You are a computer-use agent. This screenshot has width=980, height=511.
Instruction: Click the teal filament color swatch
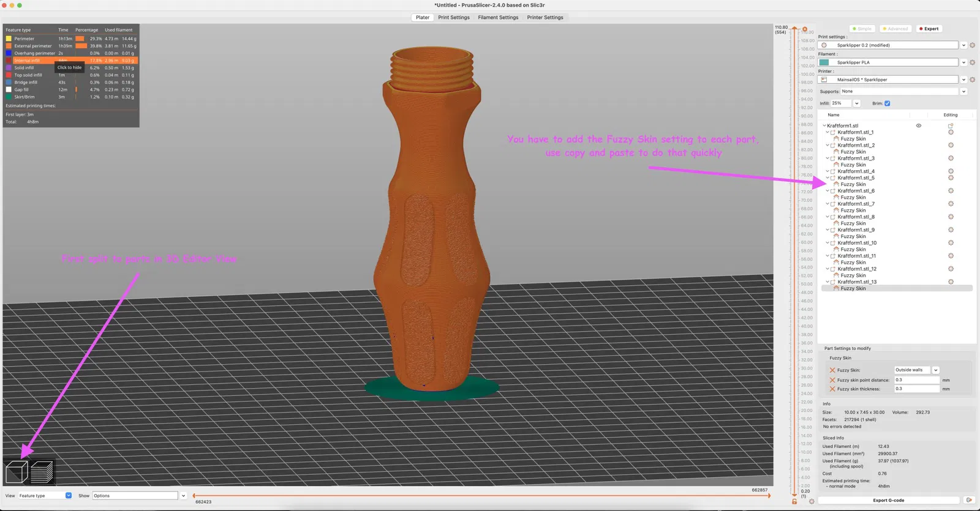pos(824,62)
